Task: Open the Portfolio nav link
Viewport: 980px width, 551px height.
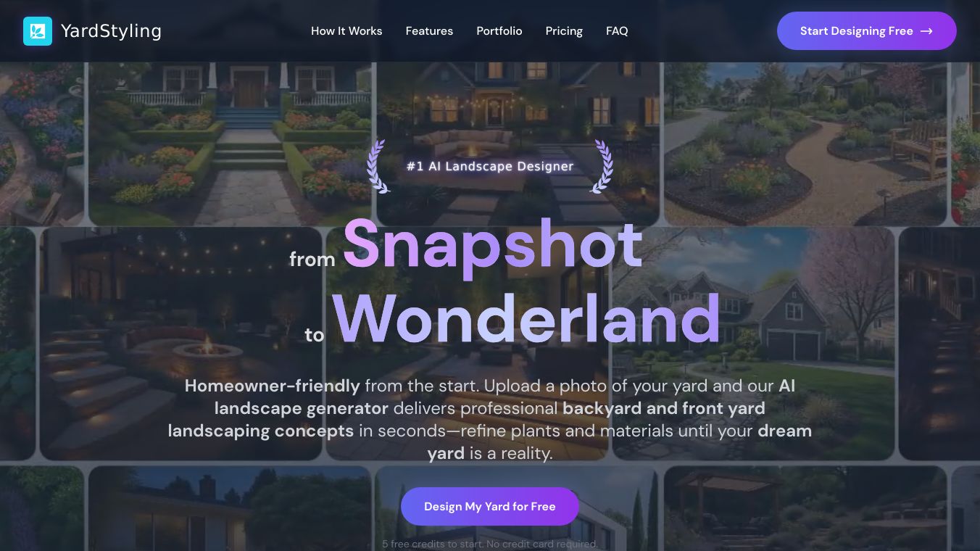Action: pos(499,31)
